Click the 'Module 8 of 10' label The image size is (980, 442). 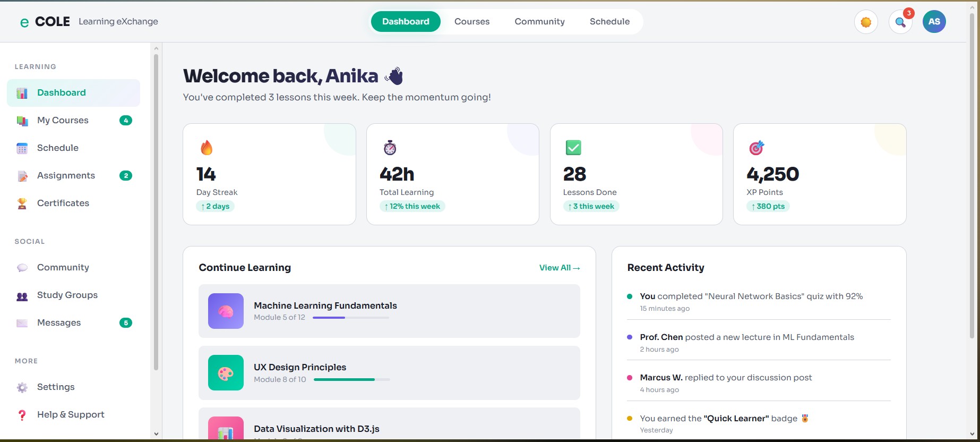click(280, 380)
